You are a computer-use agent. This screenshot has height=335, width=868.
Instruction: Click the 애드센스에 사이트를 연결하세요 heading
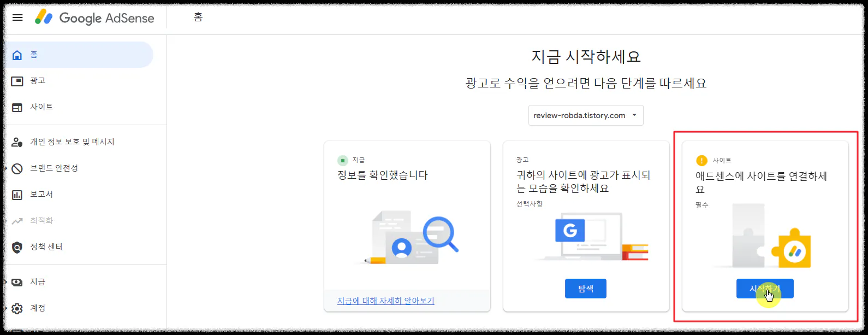click(x=761, y=183)
